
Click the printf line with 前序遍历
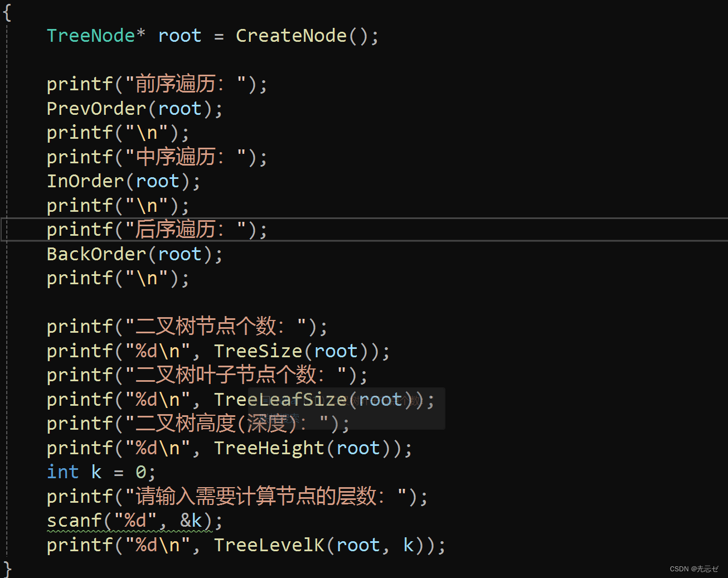tap(157, 84)
